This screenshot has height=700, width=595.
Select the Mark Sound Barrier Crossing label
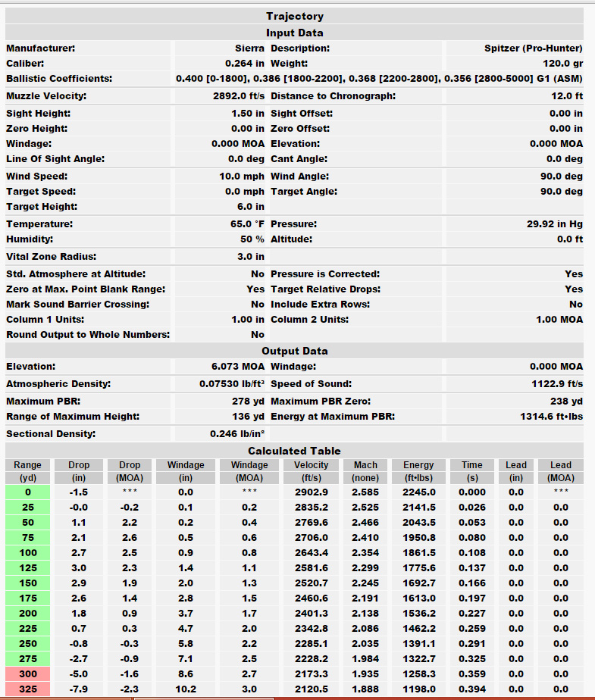[x=78, y=305]
